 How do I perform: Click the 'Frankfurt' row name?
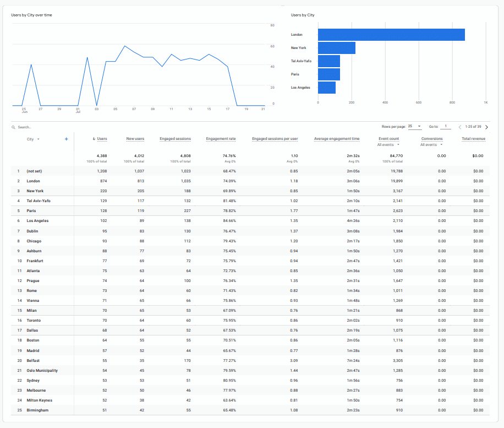point(35,261)
